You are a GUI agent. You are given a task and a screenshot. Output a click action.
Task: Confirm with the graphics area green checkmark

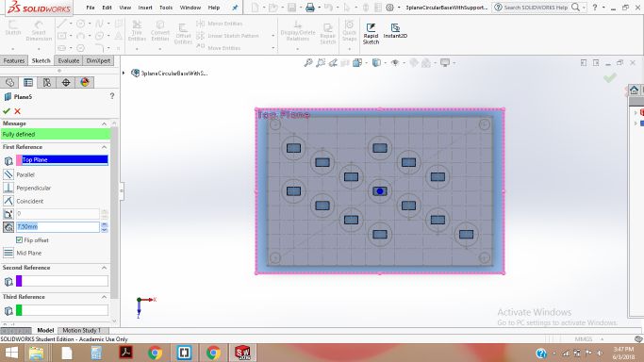tap(610, 78)
